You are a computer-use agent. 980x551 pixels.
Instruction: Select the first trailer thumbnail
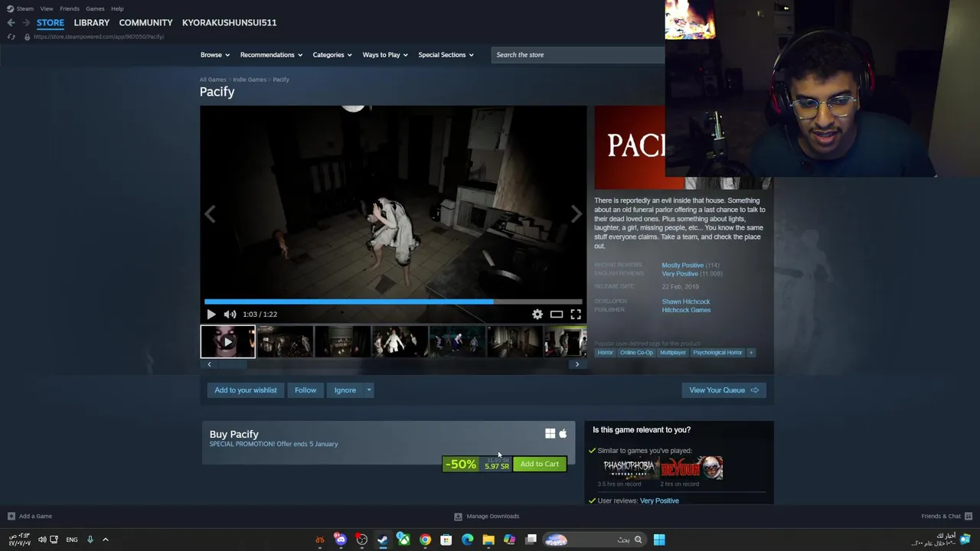coord(227,341)
